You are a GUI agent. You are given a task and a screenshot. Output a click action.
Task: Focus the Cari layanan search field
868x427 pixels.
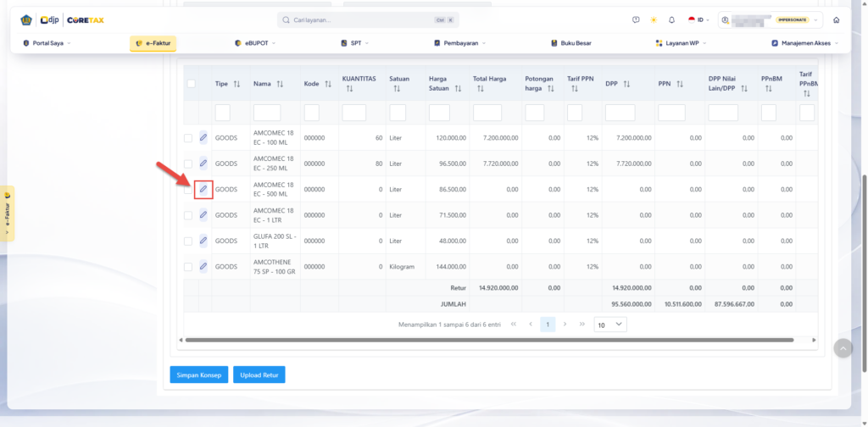tap(368, 20)
